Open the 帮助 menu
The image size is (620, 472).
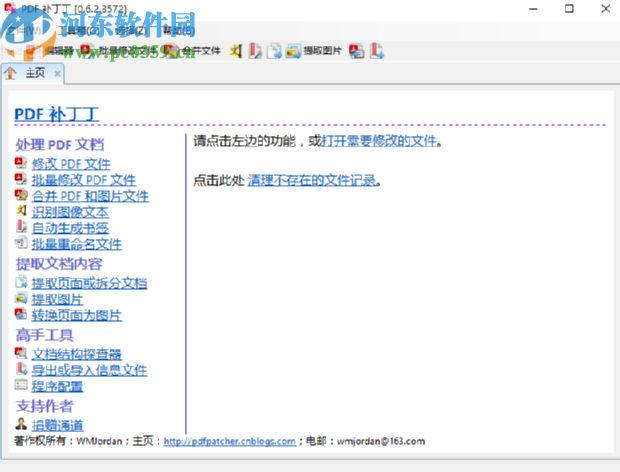[x=179, y=30]
